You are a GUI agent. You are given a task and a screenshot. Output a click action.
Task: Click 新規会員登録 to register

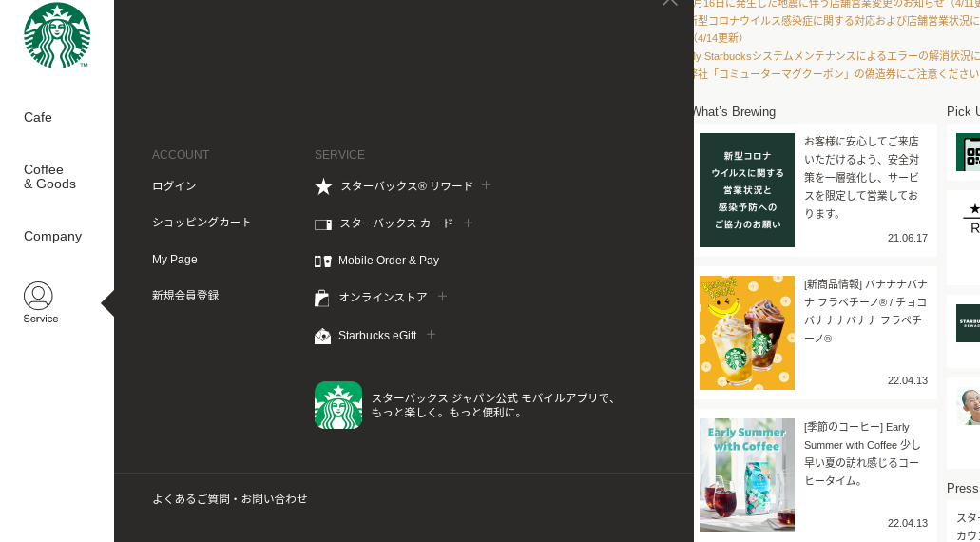pyautogui.click(x=185, y=296)
